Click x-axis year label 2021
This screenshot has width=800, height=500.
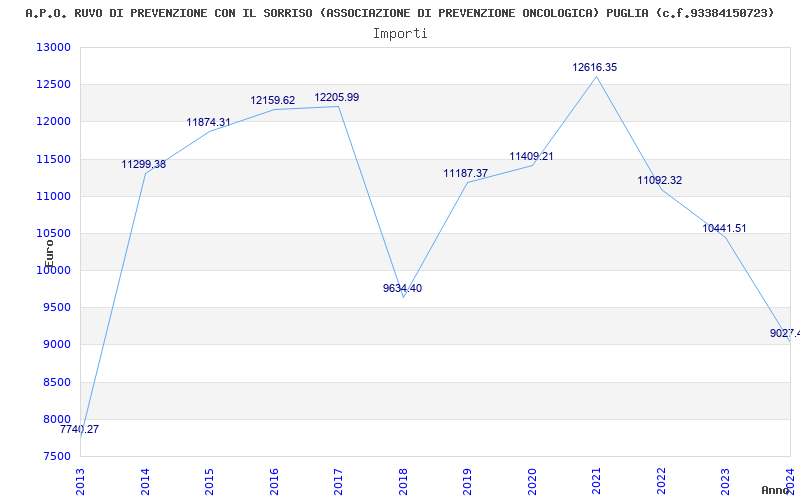point(596,481)
